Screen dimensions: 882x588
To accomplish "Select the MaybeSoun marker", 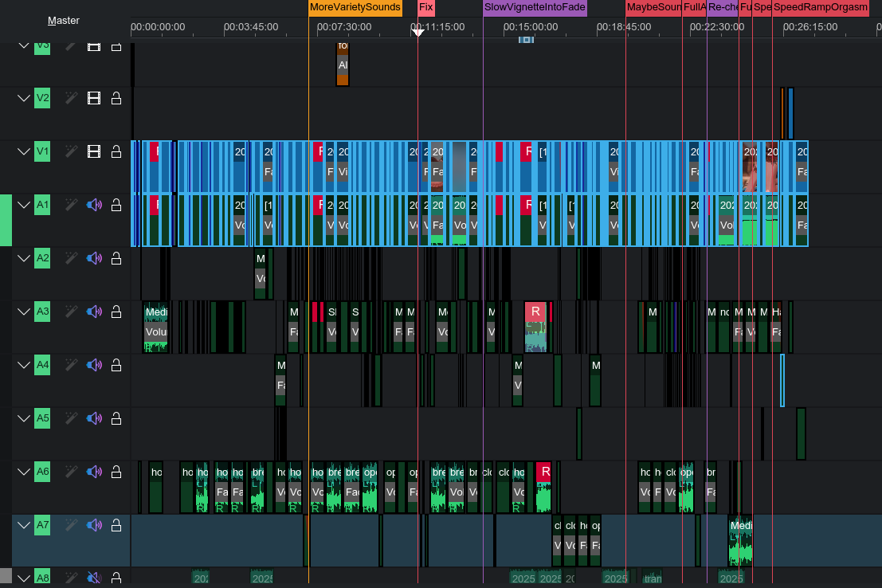I will [653, 7].
